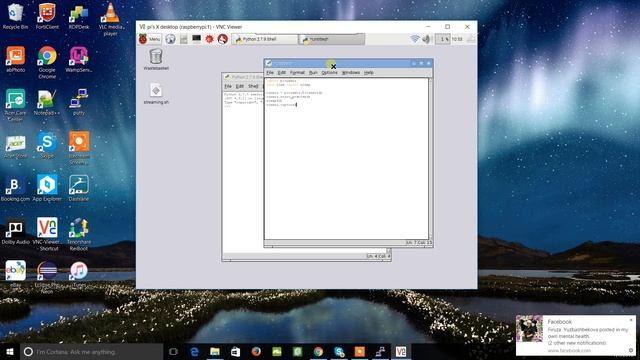Open File menu in the Untitled editor
The height and width of the screenshot is (360, 640).
(x=270, y=73)
